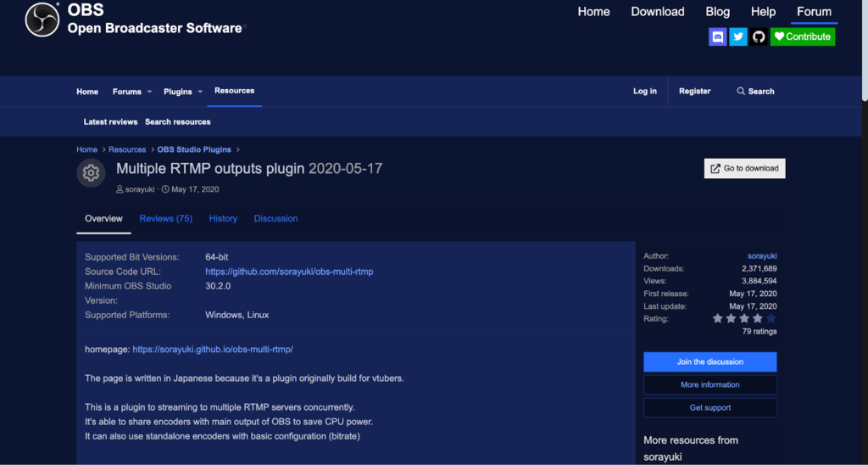Open the Discord social icon
This screenshot has width=868, height=465.
coord(717,36)
